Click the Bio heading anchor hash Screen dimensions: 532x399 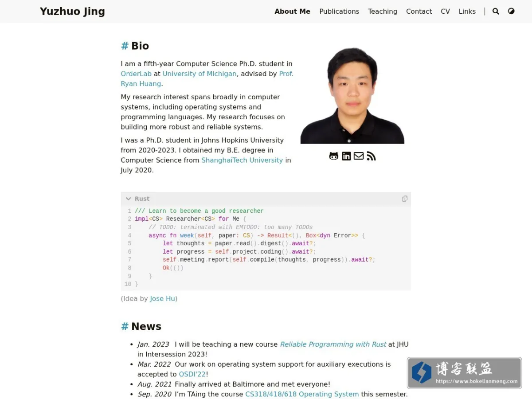[125, 46]
